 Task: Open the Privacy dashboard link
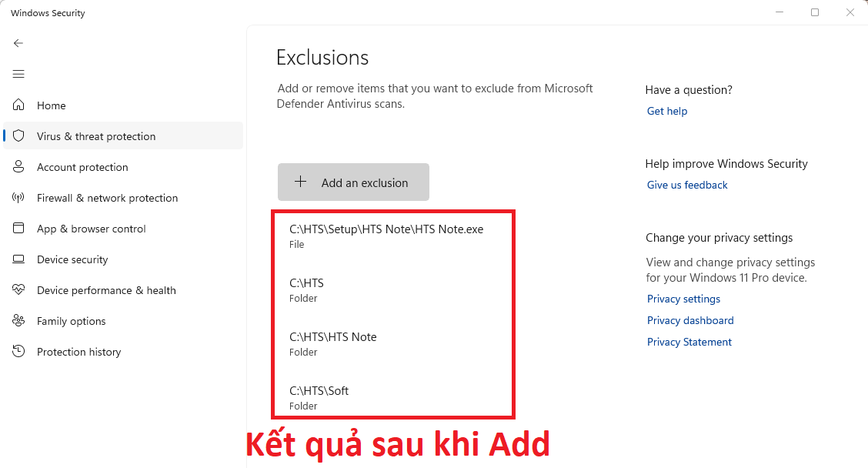690,320
